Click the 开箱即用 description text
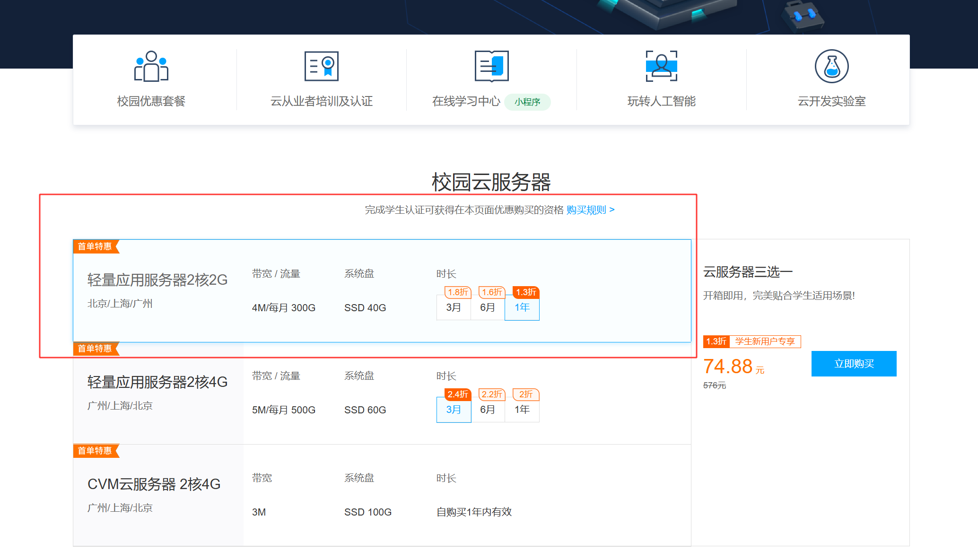Image resolution: width=978 pixels, height=560 pixels. point(779,296)
